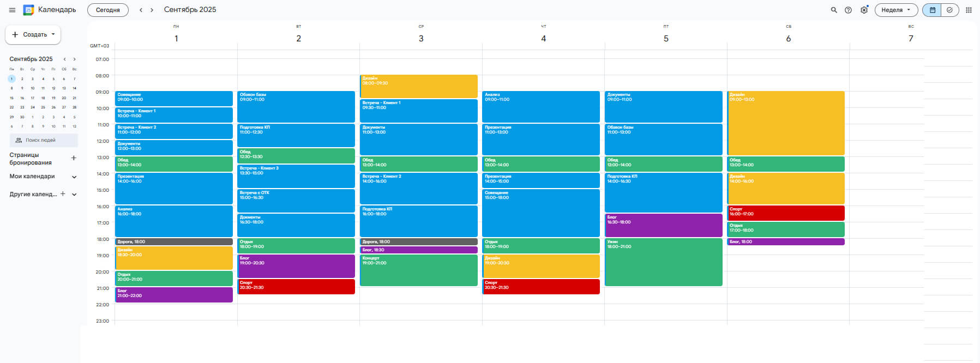Viewport: 980px width, 363px height.
Task: Open Monday Презентация 14:00–16:00 event
Action: pyautogui.click(x=174, y=189)
